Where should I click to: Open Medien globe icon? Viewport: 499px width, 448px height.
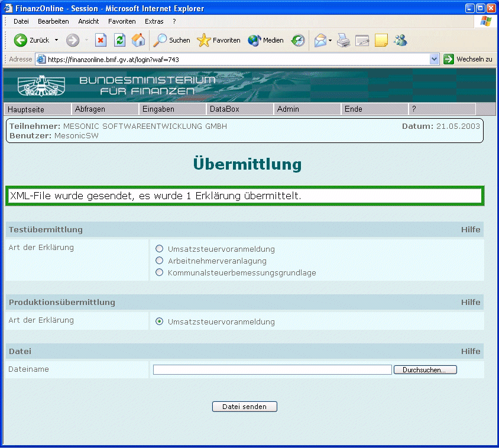tap(254, 40)
